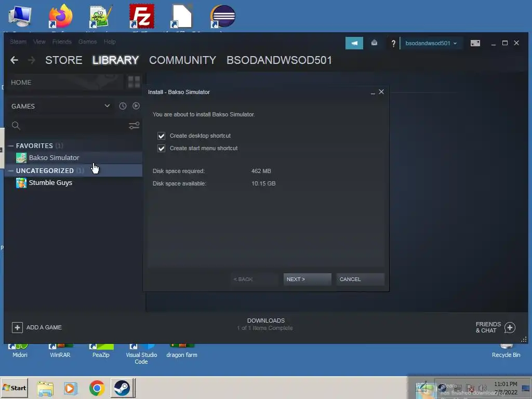Open the Help menu
The width and height of the screenshot is (532, 399).
[110, 42]
